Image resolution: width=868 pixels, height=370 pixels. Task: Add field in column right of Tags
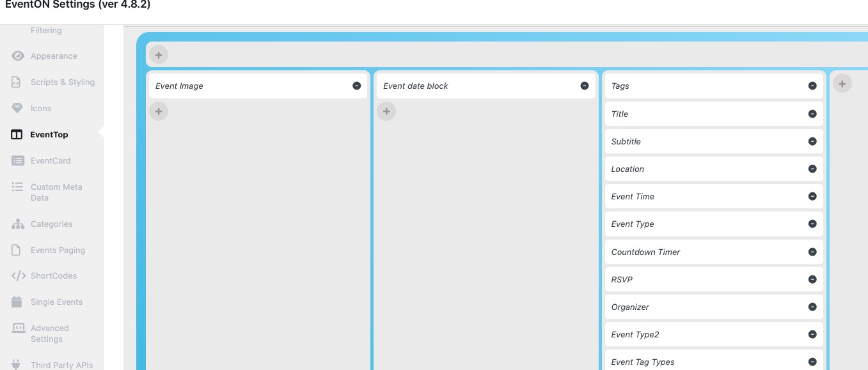tap(842, 83)
